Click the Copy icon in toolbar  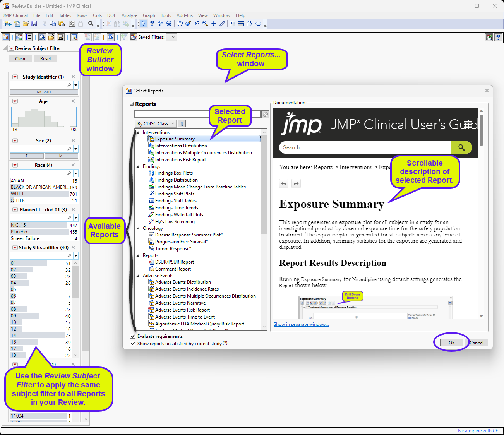53,24
